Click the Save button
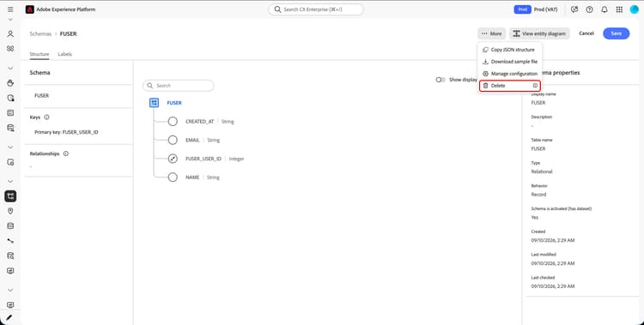644x325 pixels. [616, 33]
